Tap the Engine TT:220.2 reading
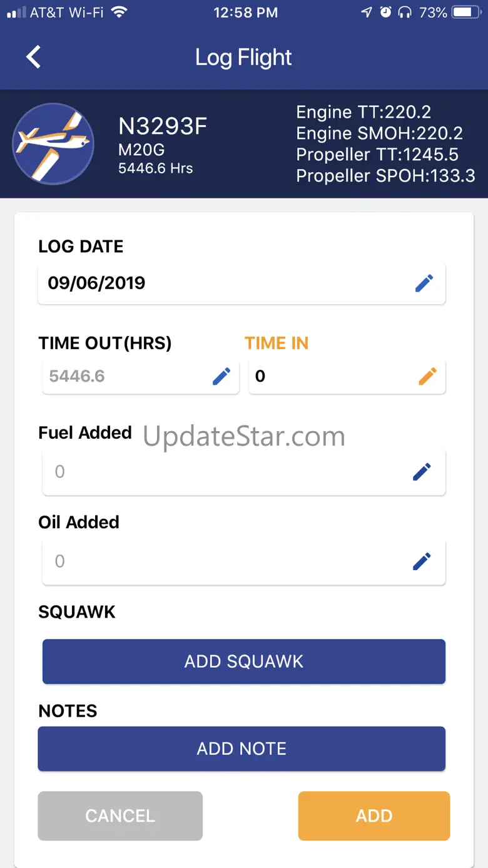Screen dimensions: 488x868 pos(363,112)
